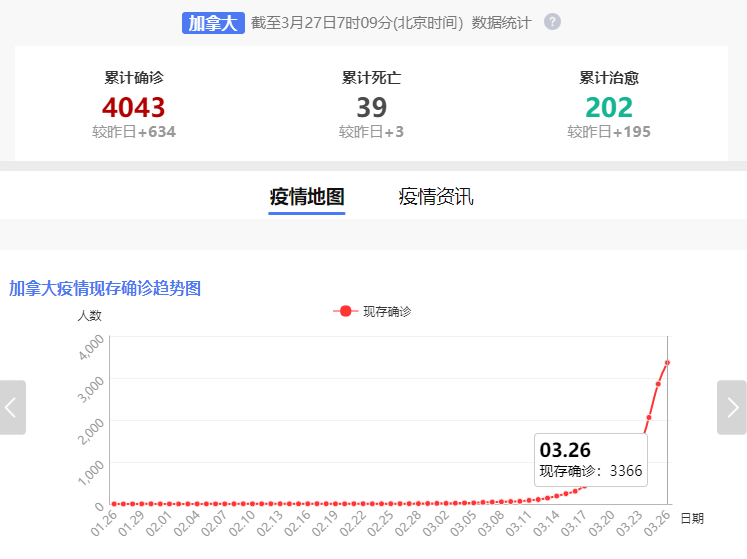Open the 疫情资讯 tab
The width and height of the screenshot is (747, 559).
tap(436, 196)
